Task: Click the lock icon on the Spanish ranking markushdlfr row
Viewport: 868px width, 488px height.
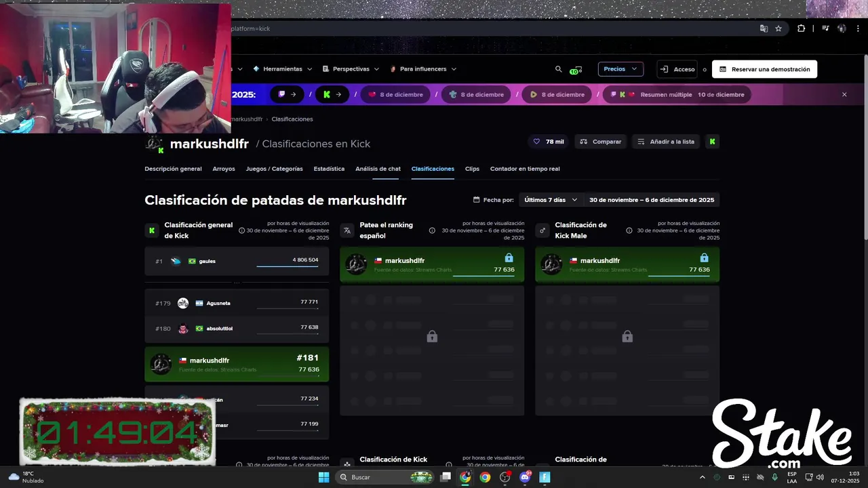Action: (x=509, y=258)
